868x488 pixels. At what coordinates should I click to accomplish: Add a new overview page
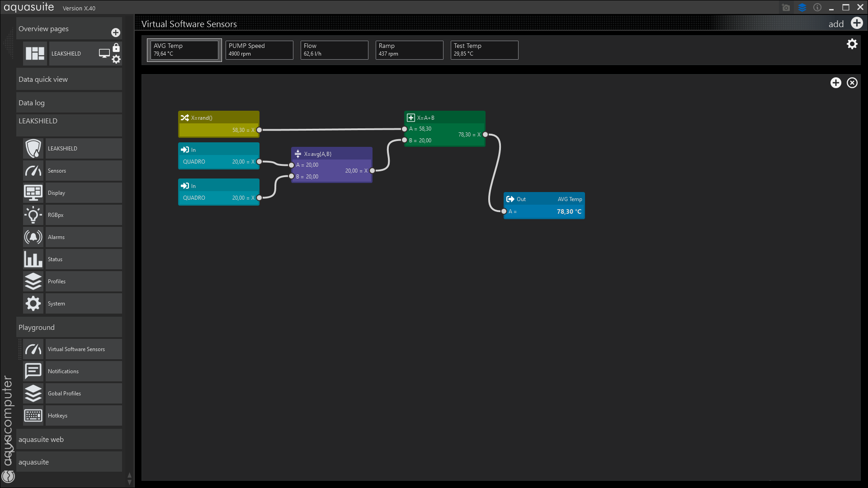[x=116, y=33]
